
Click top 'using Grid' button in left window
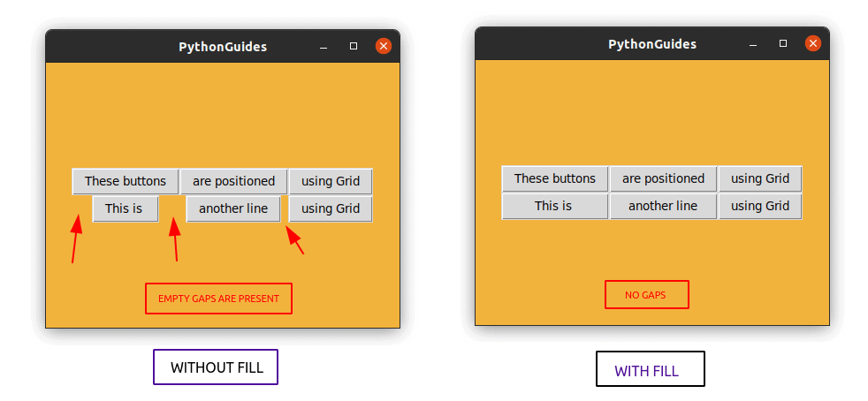(331, 181)
